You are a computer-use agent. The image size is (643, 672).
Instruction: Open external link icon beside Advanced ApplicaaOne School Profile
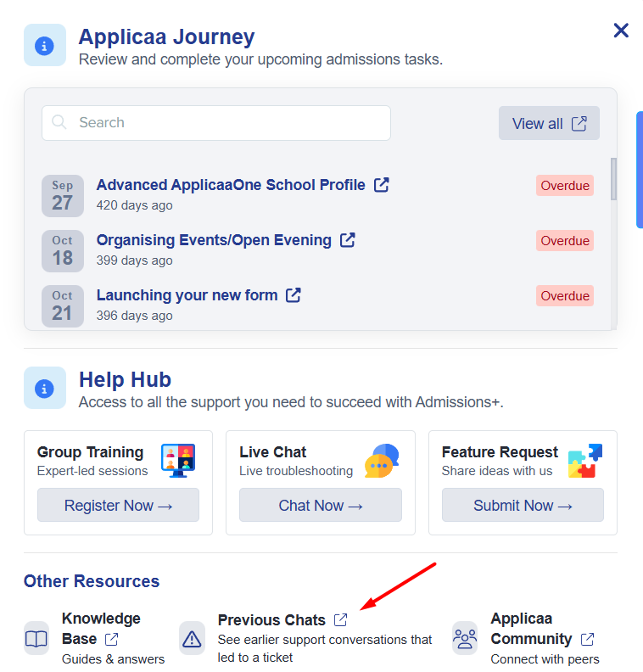(382, 185)
